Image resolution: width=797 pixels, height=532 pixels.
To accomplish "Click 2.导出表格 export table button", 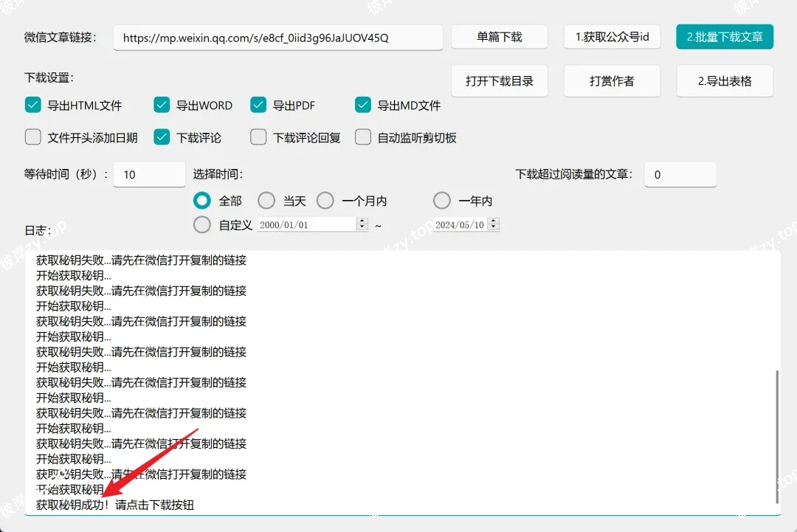I will coord(725,80).
